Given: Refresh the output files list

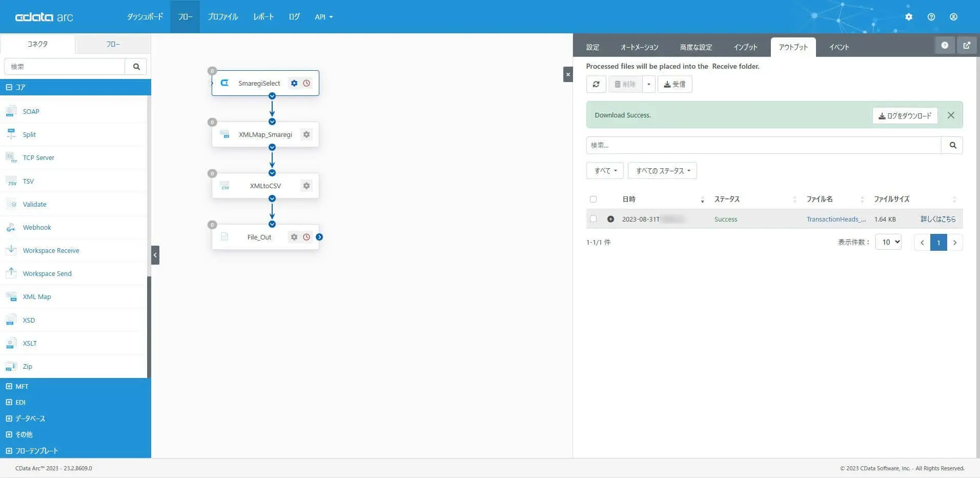Looking at the screenshot, I should [596, 84].
